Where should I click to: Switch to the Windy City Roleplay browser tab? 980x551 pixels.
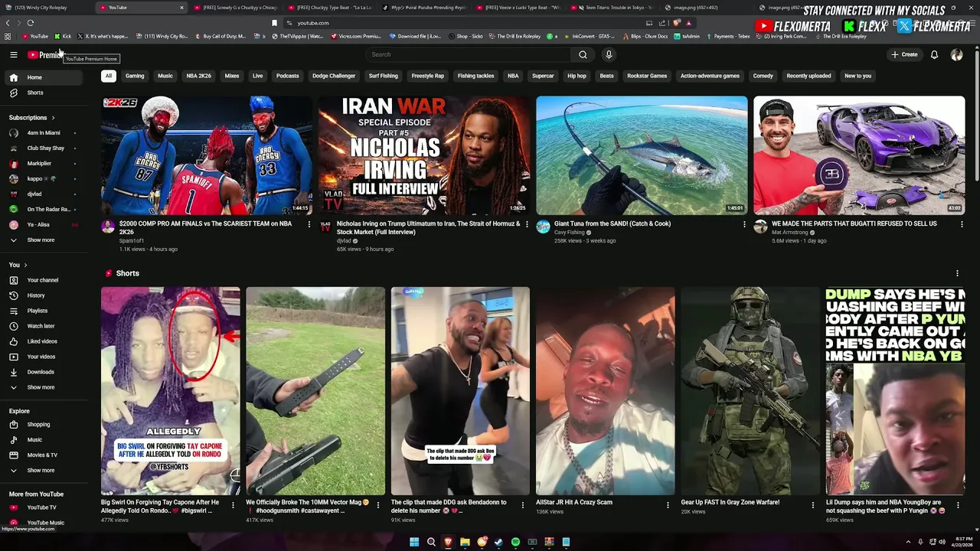46,8
